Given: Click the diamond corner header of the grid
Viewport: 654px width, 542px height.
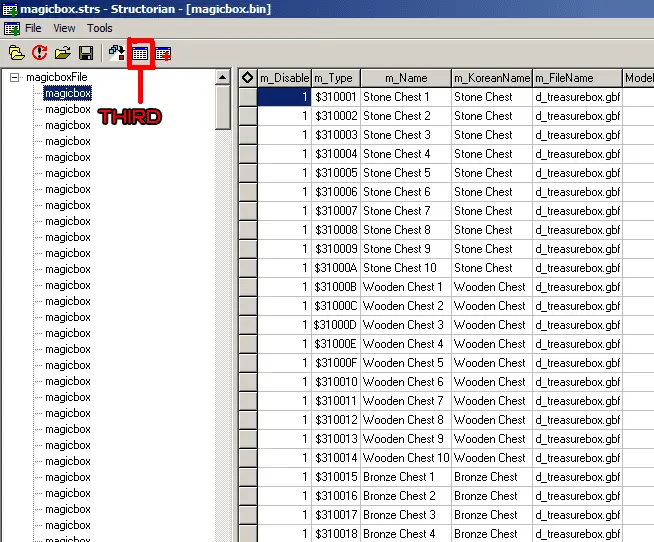Looking at the screenshot, I should coord(247,78).
